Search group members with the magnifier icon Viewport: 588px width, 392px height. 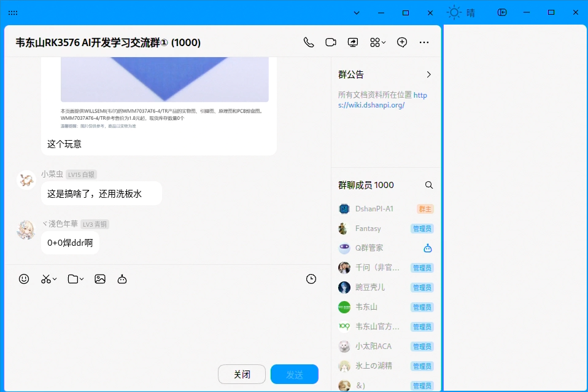(429, 184)
